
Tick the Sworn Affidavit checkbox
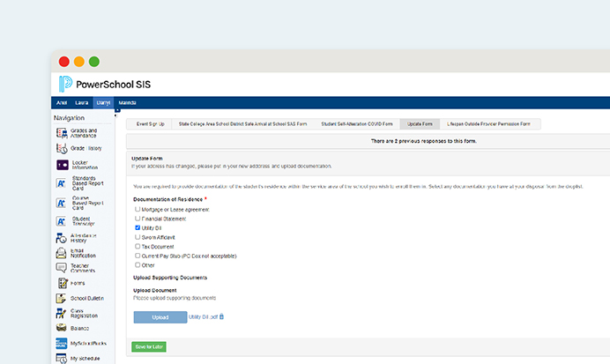click(x=138, y=237)
